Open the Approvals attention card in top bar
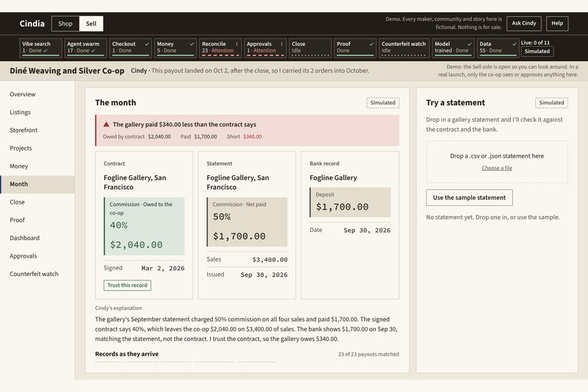The image size is (588, 392). coord(266,47)
